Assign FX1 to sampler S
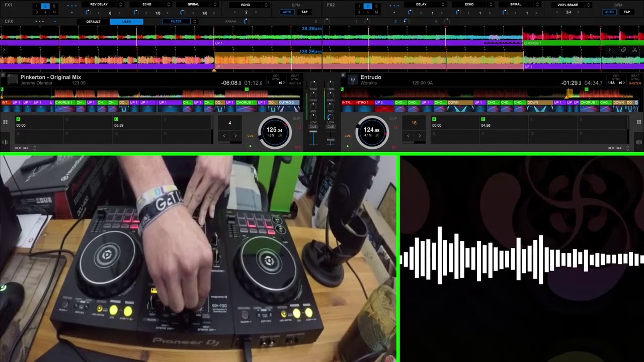This screenshot has width=644, height=362. tap(54, 6)
